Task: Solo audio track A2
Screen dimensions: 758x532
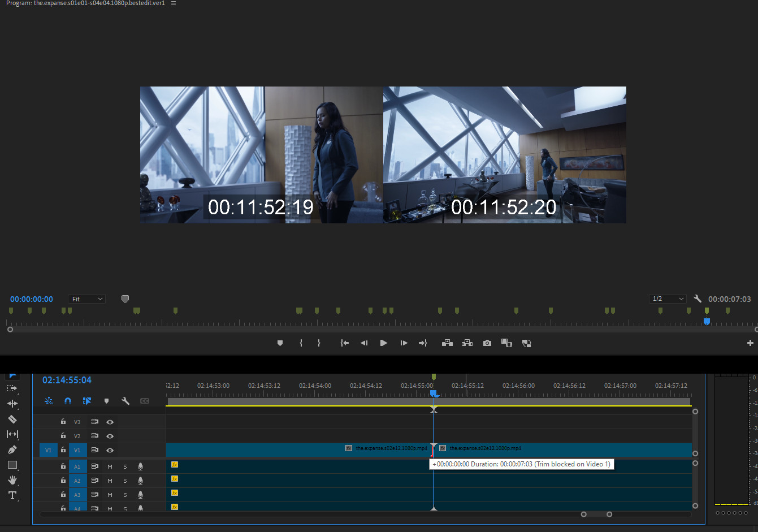Action: click(x=125, y=481)
